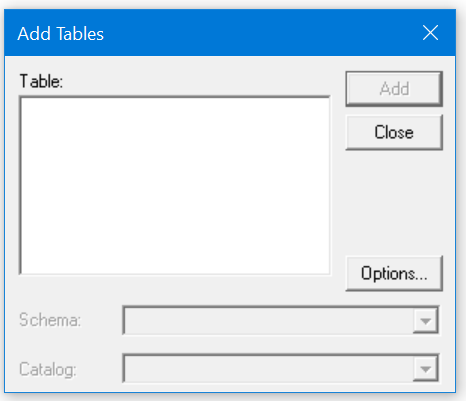Open the Options... dialog
The image size is (466, 401).
pos(394,273)
